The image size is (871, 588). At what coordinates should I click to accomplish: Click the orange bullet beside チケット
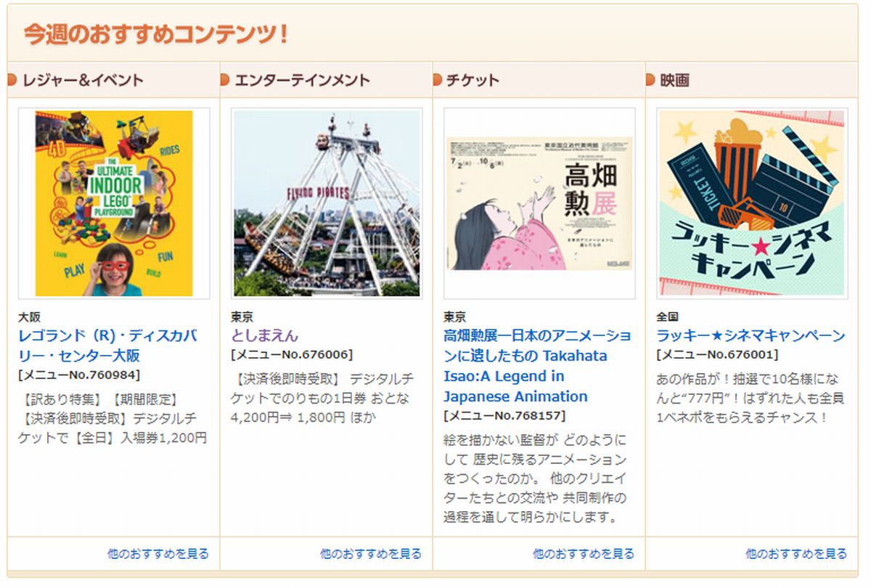[x=437, y=80]
